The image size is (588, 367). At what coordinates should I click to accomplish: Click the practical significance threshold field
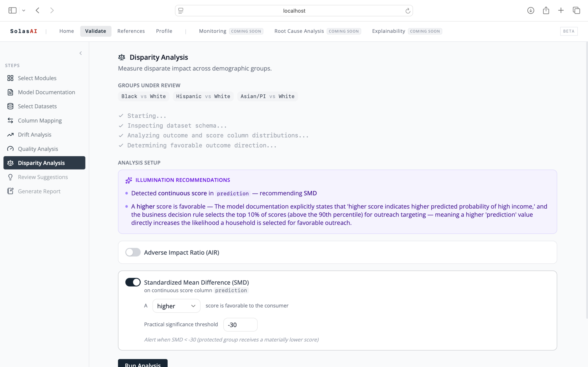(x=240, y=325)
